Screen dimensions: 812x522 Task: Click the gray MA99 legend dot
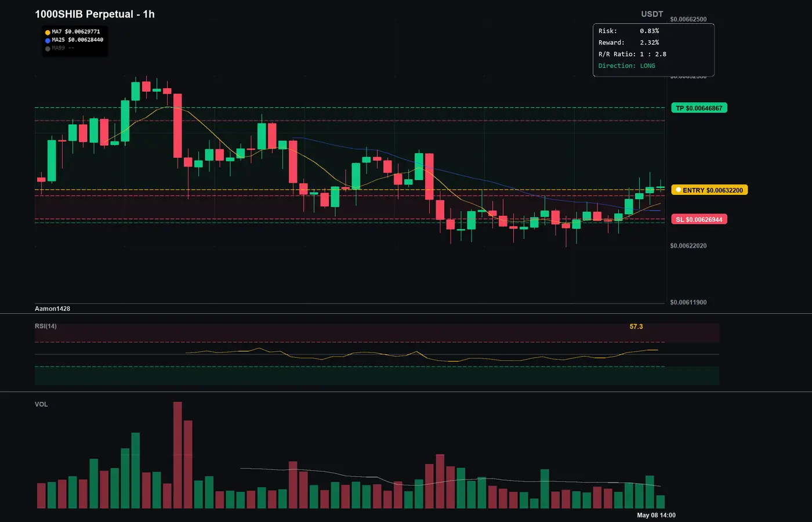click(48, 49)
